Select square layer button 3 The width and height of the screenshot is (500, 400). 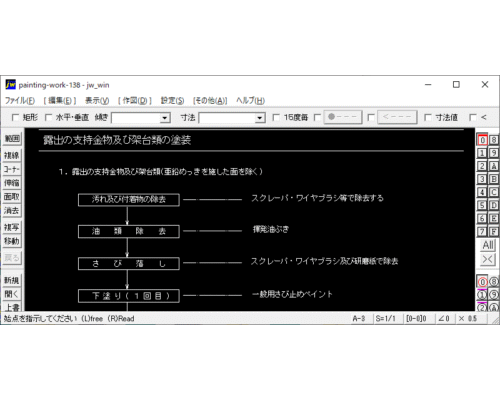click(x=482, y=179)
